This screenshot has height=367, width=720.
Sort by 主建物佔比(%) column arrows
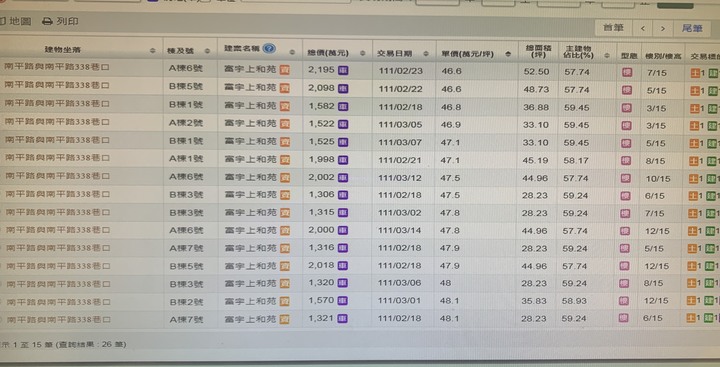[607, 56]
